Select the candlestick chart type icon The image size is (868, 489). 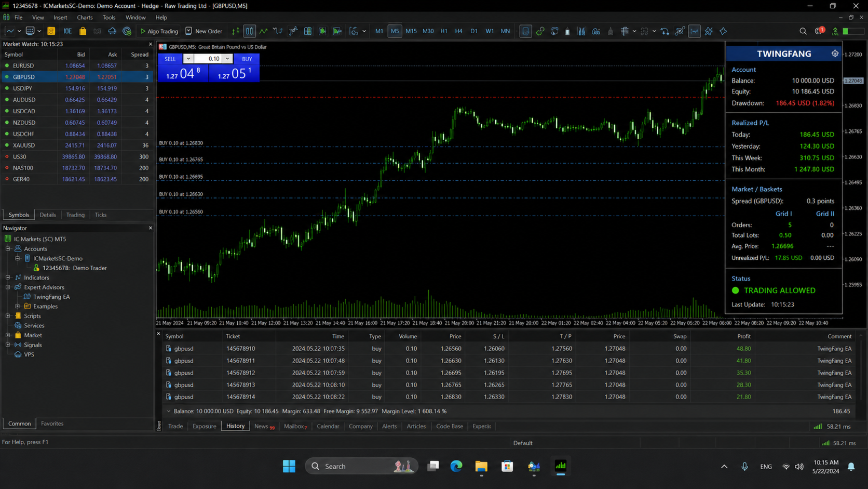pyautogui.click(x=250, y=31)
